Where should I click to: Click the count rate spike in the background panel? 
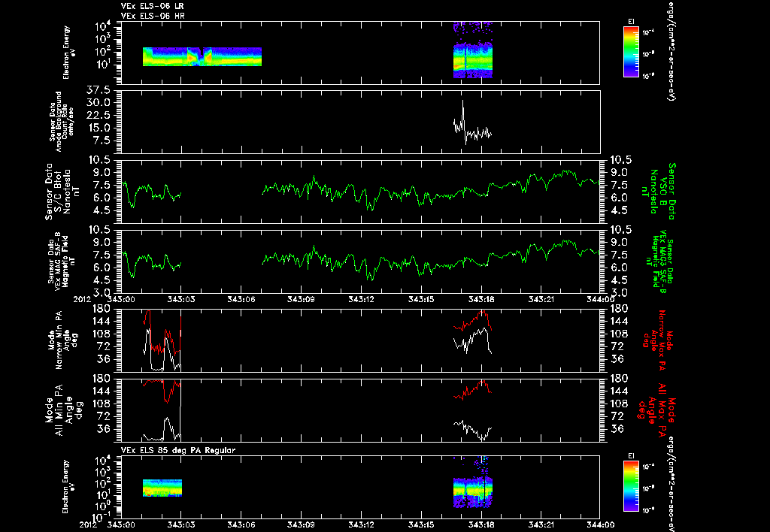point(462,110)
